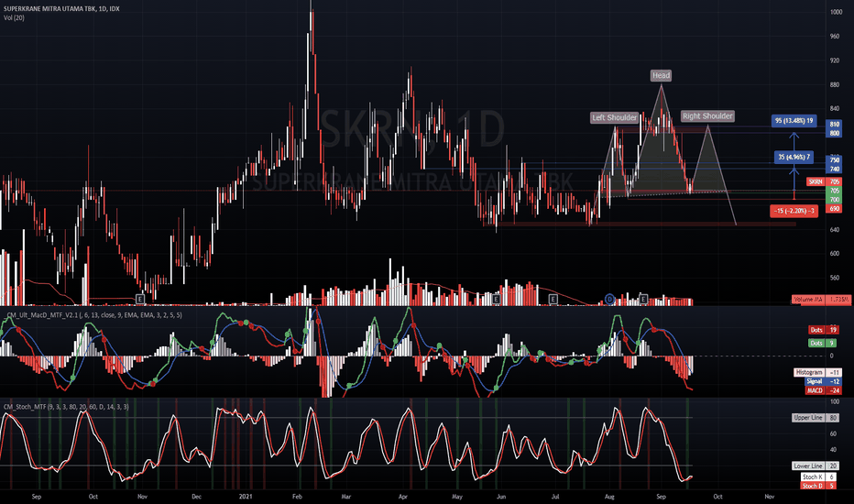The height and width of the screenshot is (504, 854).
Task: Click the Histogram -11 value label
Action: (x=817, y=372)
